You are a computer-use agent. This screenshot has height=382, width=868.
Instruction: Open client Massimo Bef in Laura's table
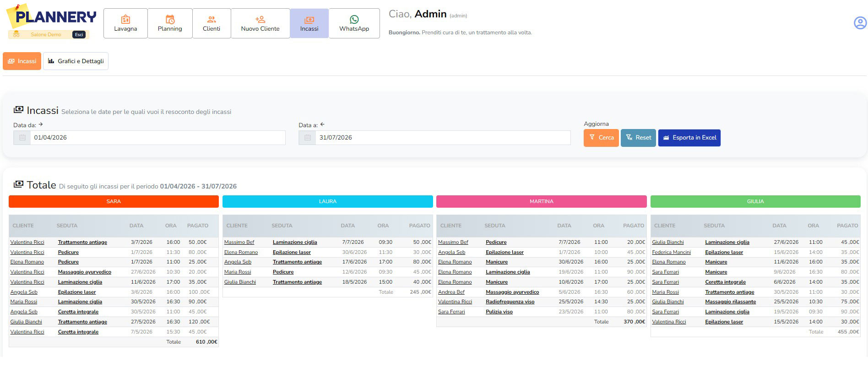click(239, 242)
